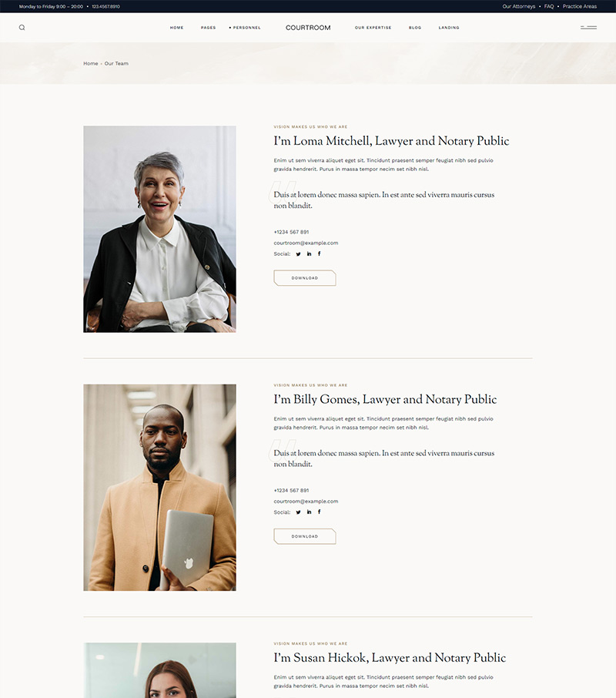Expand the Personnel navigation menu
The width and height of the screenshot is (616, 698).
point(245,28)
